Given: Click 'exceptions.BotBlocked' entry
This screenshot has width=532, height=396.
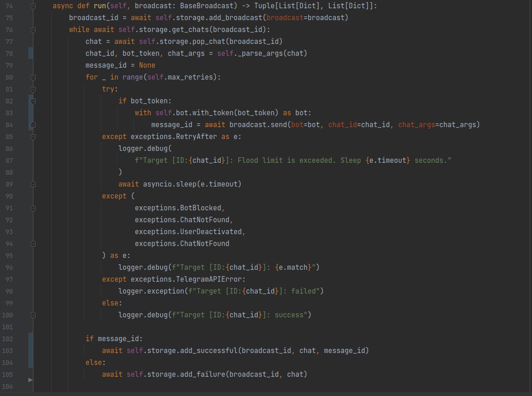Looking at the screenshot, I should (x=178, y=208).
